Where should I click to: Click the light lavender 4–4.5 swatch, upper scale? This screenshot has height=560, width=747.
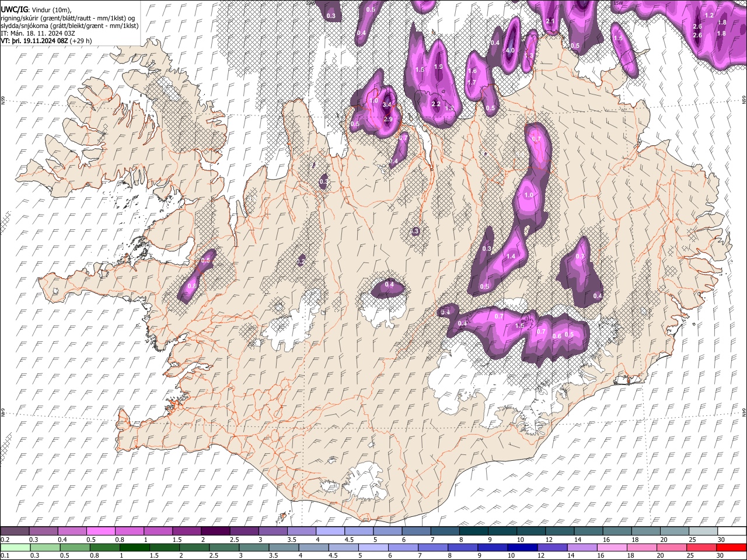pyautogui.click(x=330, y=531)
